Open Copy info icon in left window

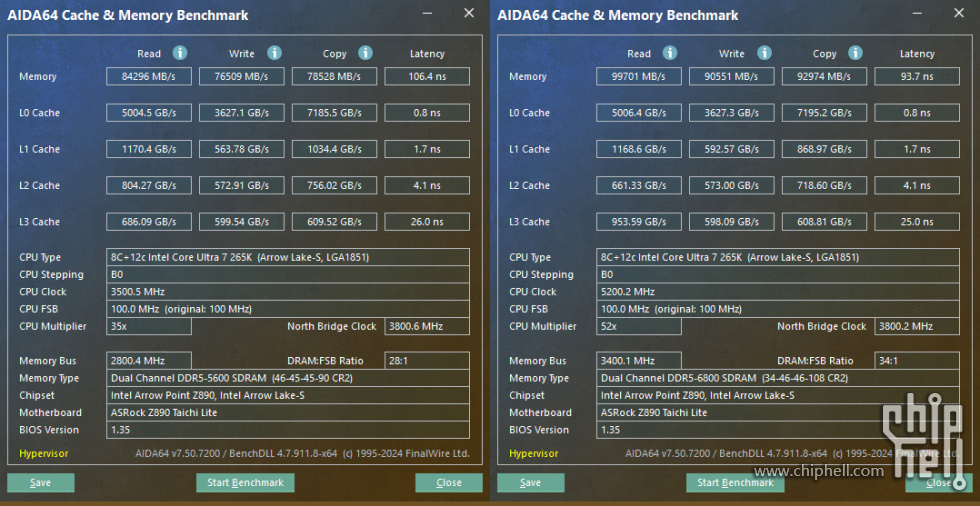[x=366, y=53]
